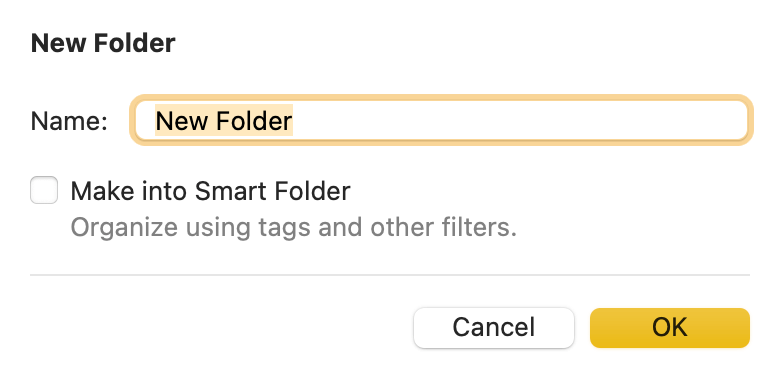Click the OK button
The image size is (768, 372).
[670, 327]
